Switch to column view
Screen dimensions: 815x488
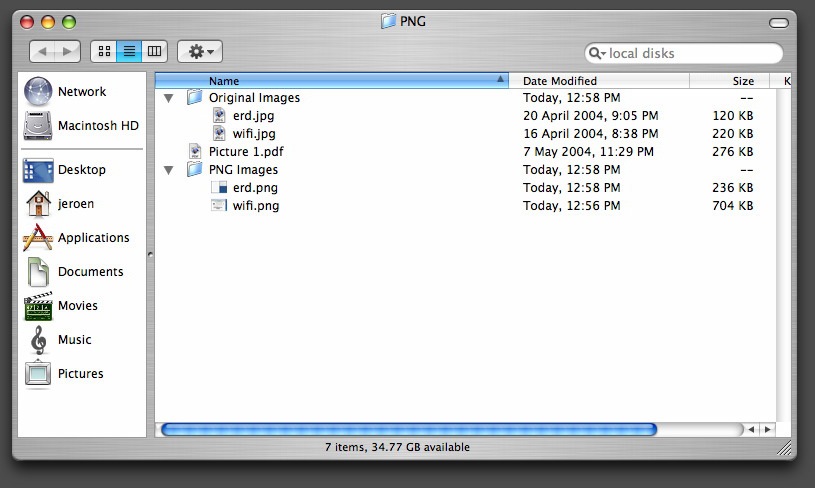pyautogui.click(x=154, y=51)
